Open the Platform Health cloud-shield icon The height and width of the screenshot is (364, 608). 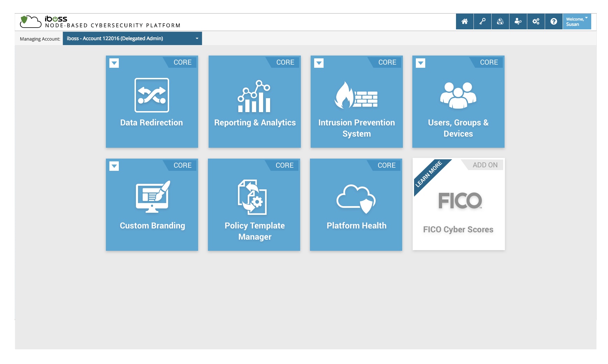[356, 199]
